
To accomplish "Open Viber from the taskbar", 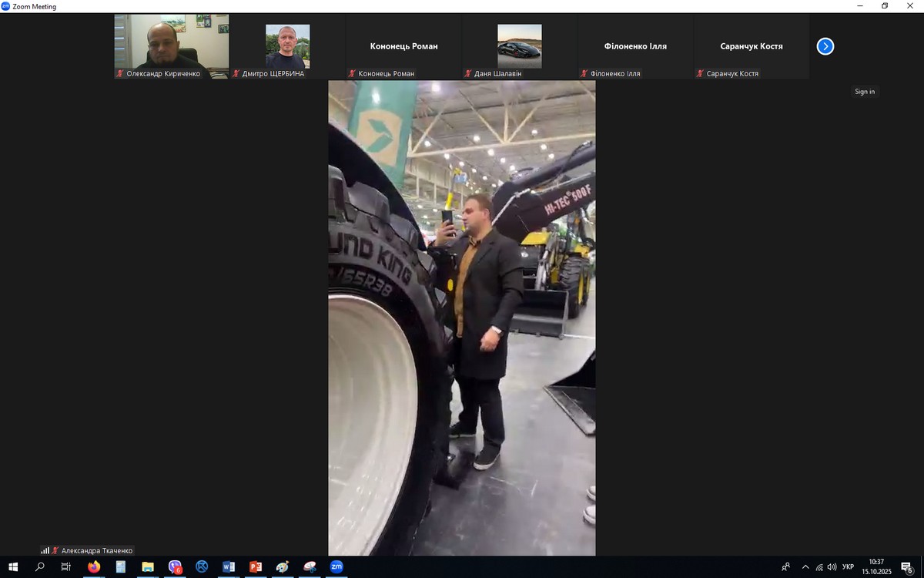I will pos(175,567).
